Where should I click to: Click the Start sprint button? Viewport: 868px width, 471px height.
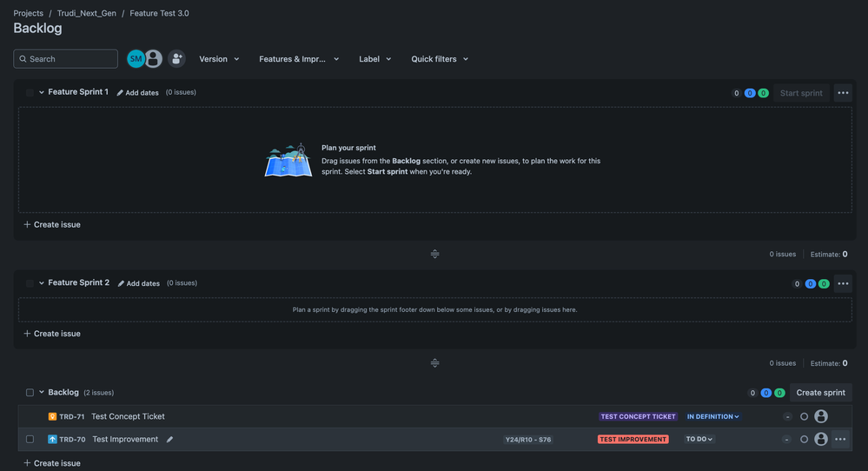point(801,93)
